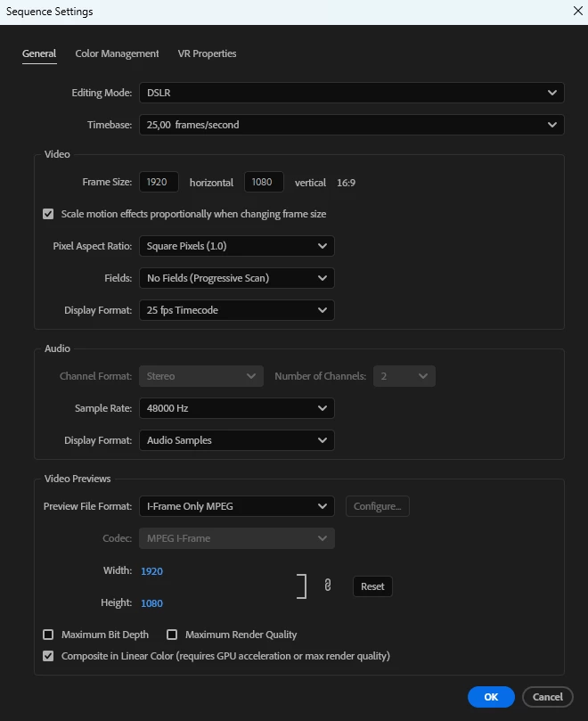This screenshot has width=588, height=721.
Task: Expand the Timebase frames/second dropdown
Action: pos(352,125)
